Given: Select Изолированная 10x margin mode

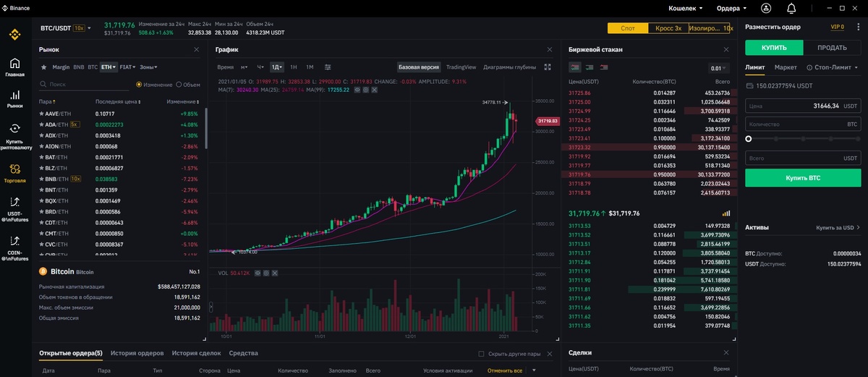Looking at the screenshot, I should [710, 28].
